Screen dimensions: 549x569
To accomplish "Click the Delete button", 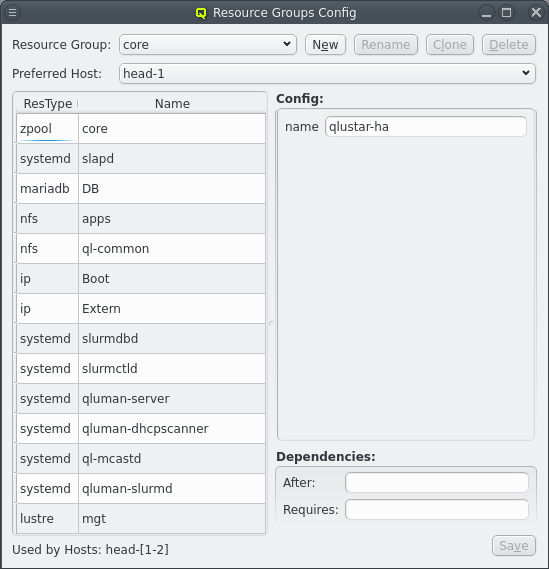I will click(x=509, y=45).
